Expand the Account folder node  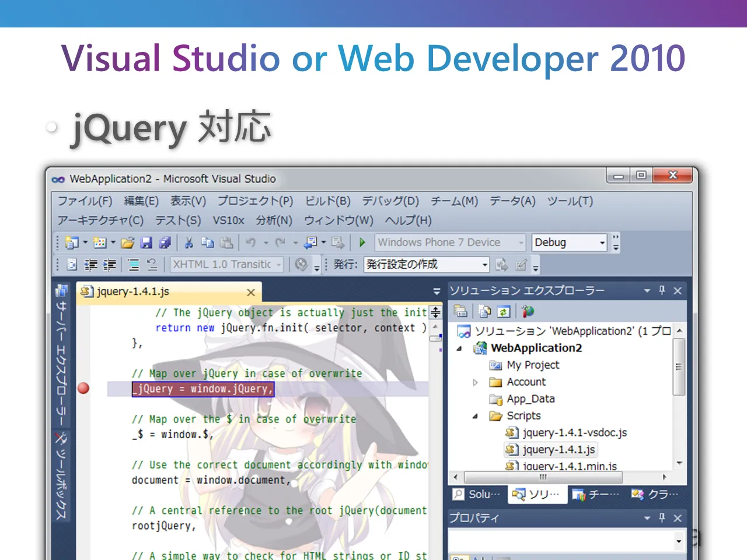475,383
